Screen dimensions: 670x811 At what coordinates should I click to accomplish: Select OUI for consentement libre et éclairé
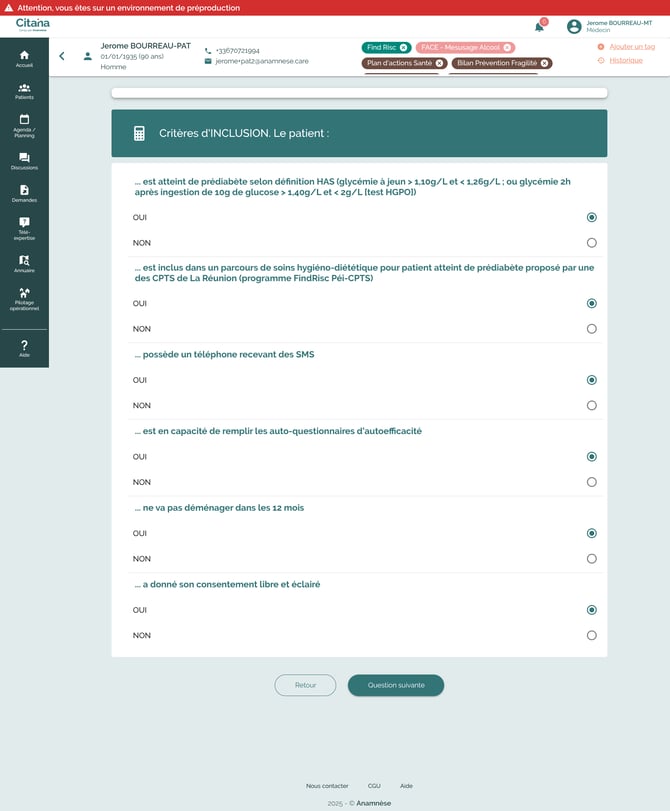tap(592, 610)
